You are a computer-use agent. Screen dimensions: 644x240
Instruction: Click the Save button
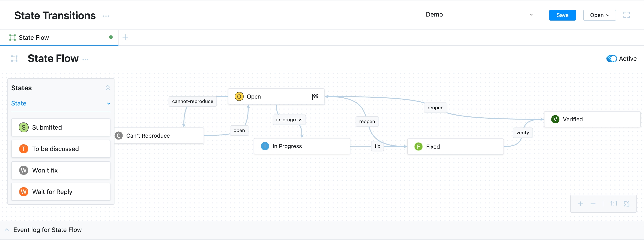coord(562,15)
